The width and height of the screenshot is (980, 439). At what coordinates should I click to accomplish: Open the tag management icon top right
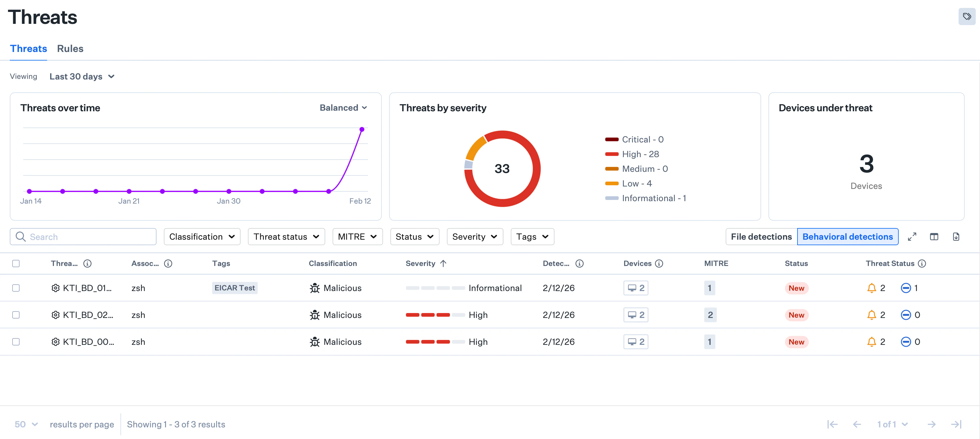967,17
